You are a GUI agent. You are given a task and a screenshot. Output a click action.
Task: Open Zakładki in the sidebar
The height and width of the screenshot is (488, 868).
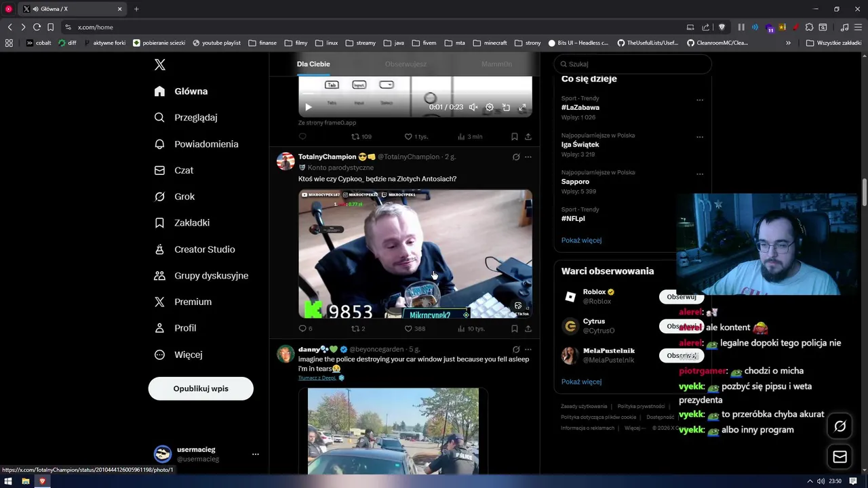pyautogui.click(x=182, y=223)
